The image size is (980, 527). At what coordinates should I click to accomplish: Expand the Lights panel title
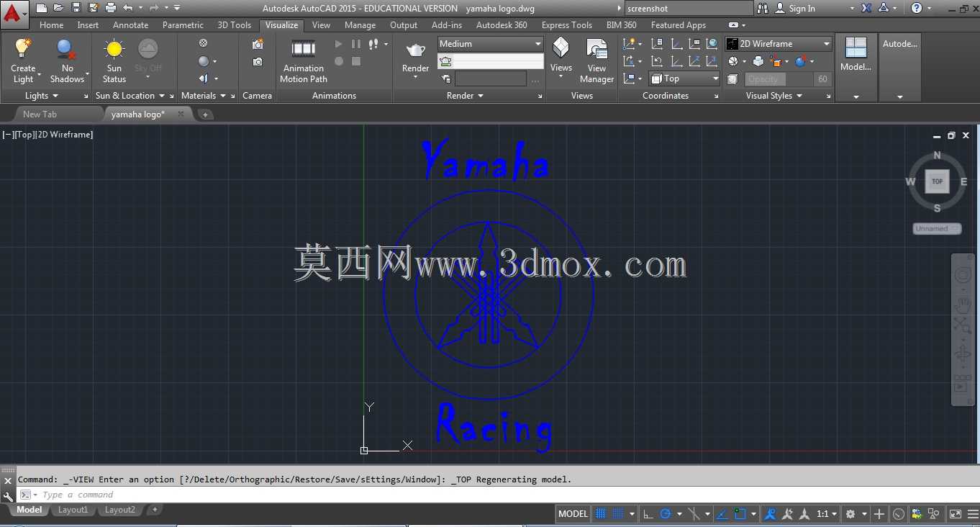42,96
